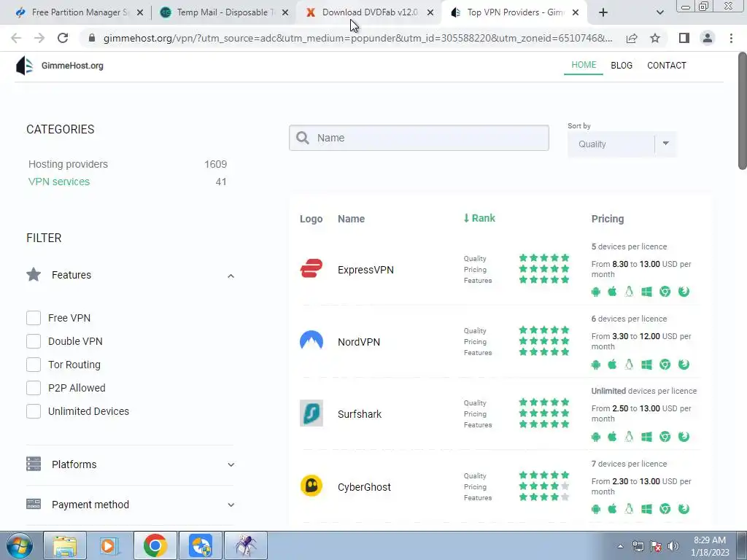Click Firefox icon in NordVPN row

pyautogui.click(x=684, y=365)
